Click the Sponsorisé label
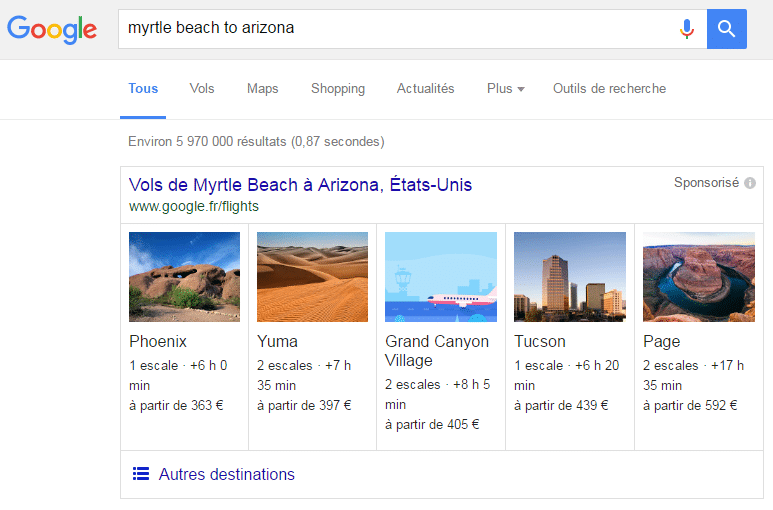 tap(706, 183)
